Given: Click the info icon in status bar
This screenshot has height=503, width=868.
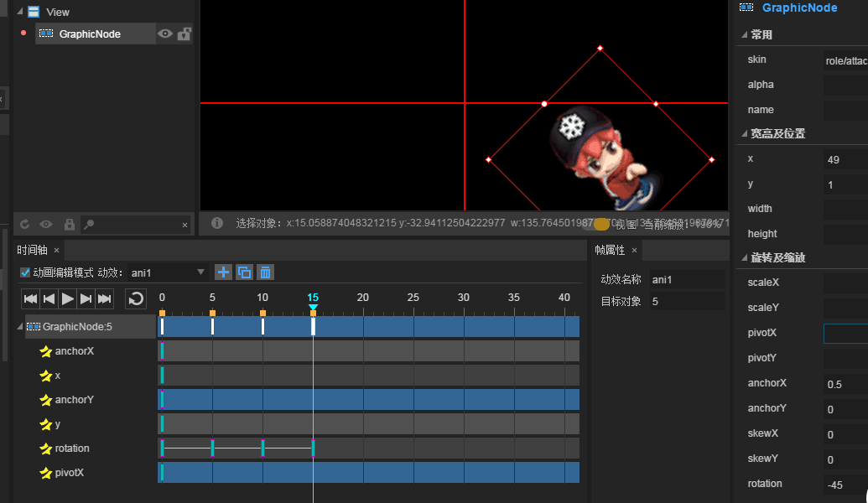Looking at the screenshot, I should pyautogui.click(x=217, y=223).
